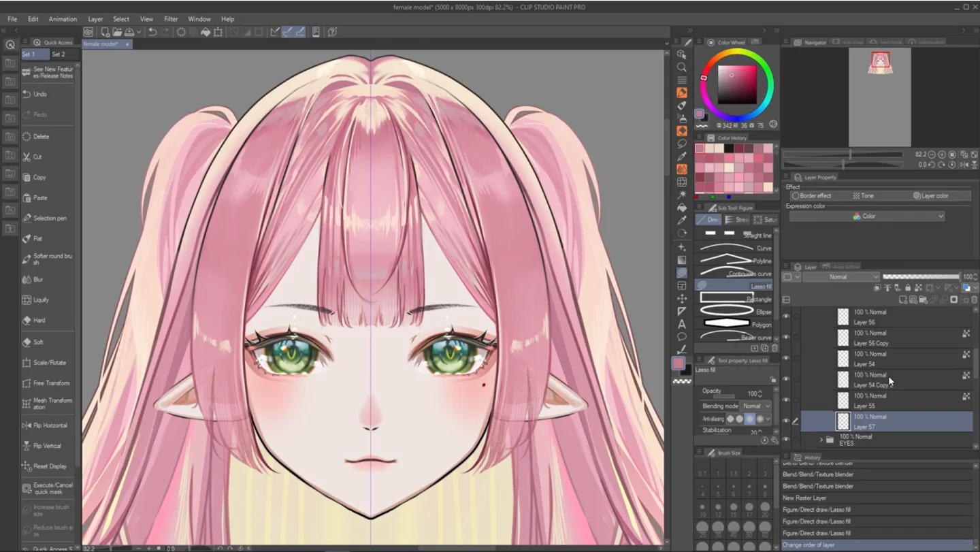Select the Move layer tool with four arrows
The height and width of the screenshot is (552, 980).
point(682,299)
